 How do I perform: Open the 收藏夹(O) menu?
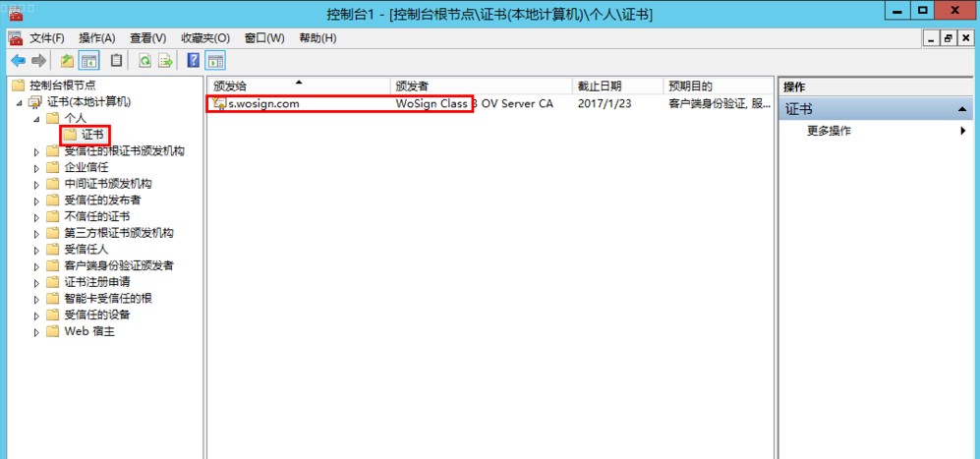click(205, 38)
